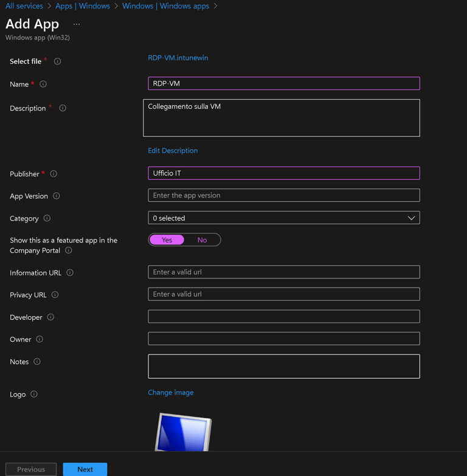467x476 pixels.
Task: Click the info icon next to Select file
Action: pyautogui.click(x=57, y=61)
